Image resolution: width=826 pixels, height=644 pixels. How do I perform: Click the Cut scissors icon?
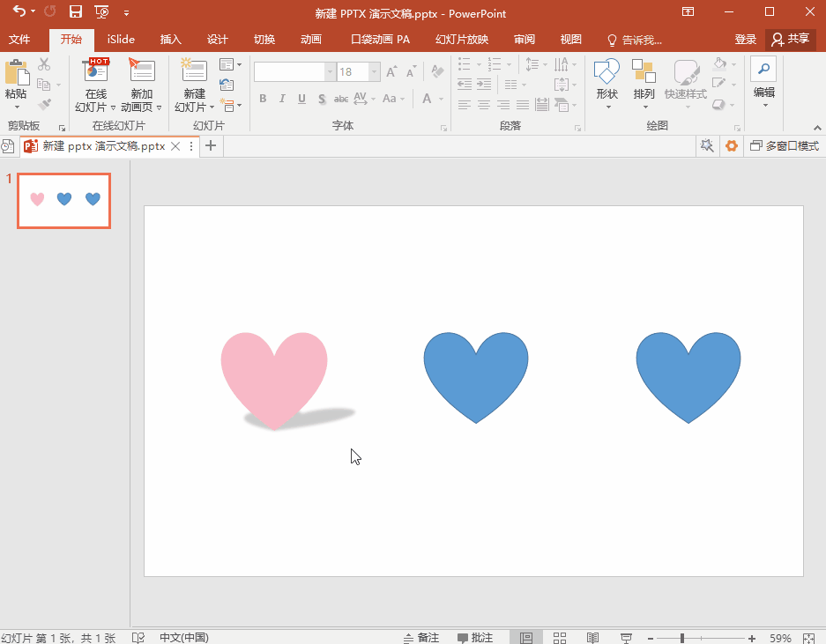[44, 64]
